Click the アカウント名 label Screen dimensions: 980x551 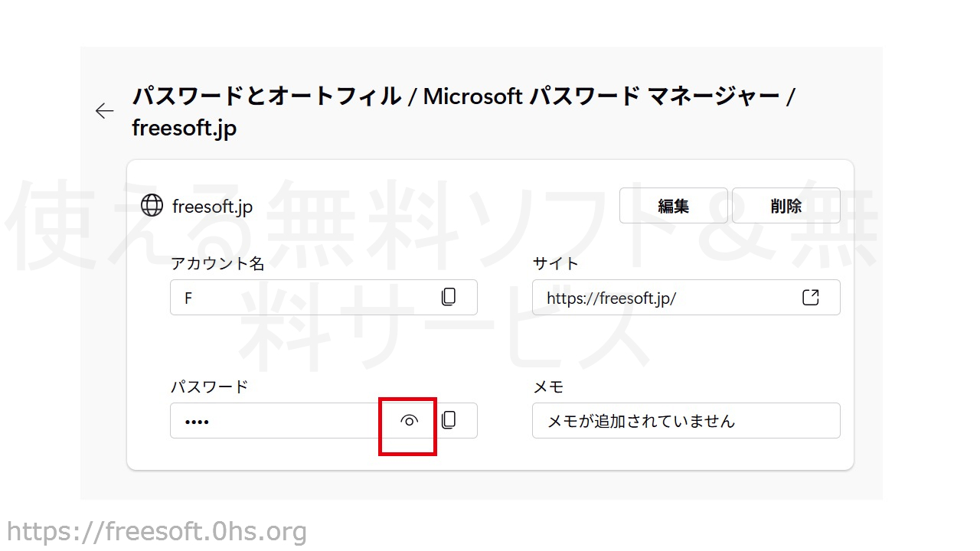pos(217,263)
